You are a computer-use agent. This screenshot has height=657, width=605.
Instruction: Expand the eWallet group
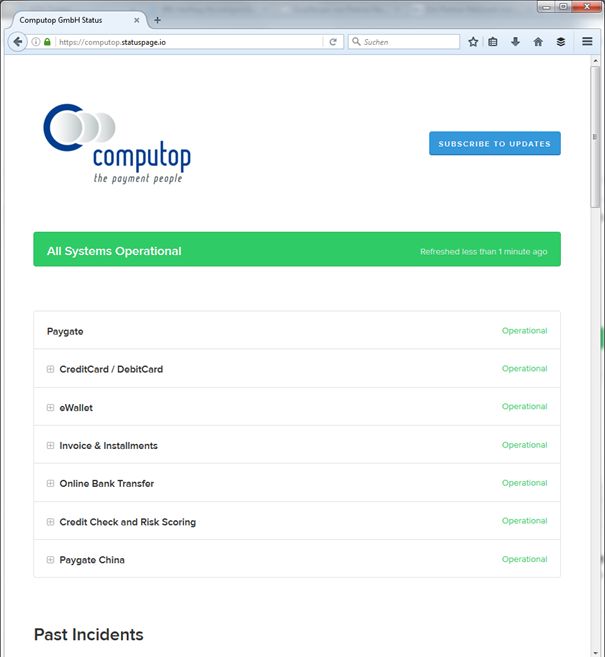click(x=50, y=408)
